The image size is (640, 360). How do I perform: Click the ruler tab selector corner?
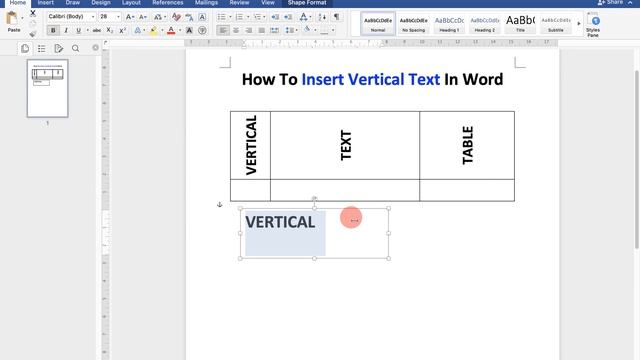[x=106, y=43]
